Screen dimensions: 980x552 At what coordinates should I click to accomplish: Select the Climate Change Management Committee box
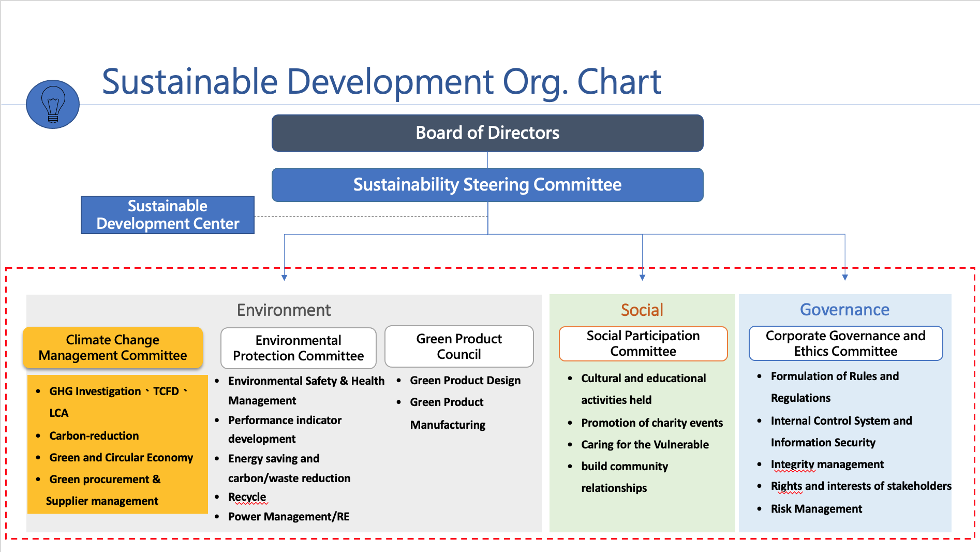(113, 347)
